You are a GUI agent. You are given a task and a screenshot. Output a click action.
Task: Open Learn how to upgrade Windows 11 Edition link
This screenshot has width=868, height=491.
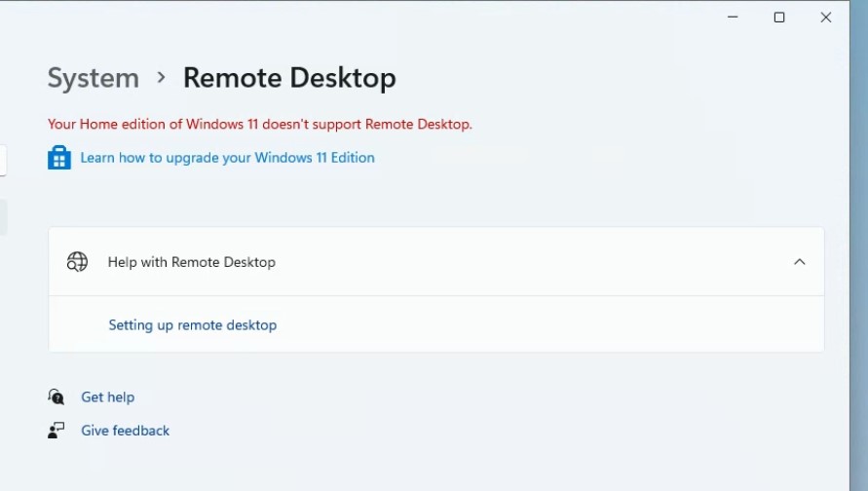[x=227, y=158]
